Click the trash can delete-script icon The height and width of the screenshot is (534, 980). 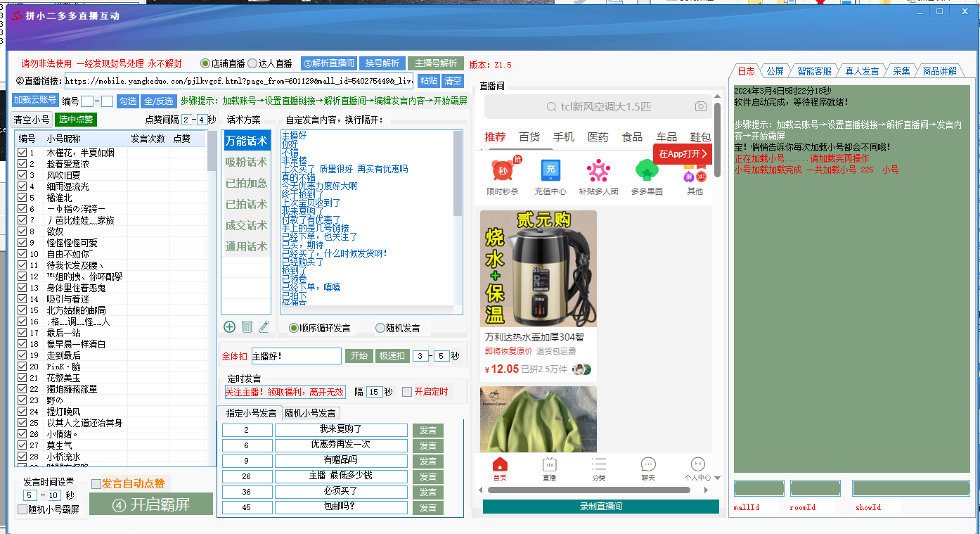pyautogui.click(x=247, y=326)
